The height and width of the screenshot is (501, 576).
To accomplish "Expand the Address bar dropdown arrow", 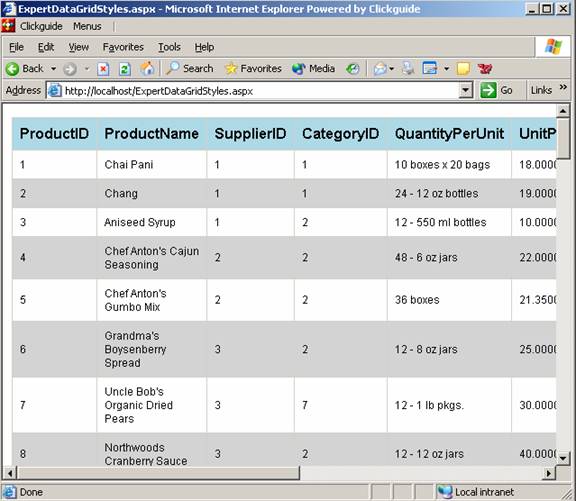I will coord(466,90).
